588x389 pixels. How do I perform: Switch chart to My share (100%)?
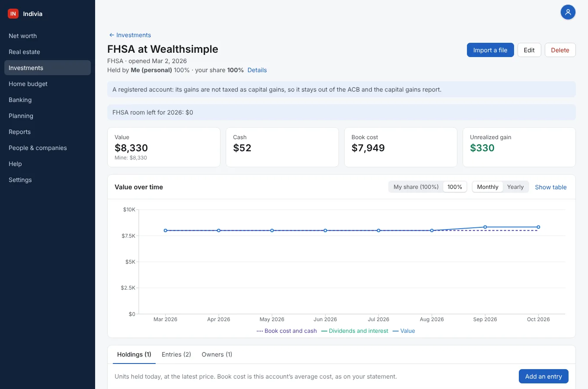point(416,187)
